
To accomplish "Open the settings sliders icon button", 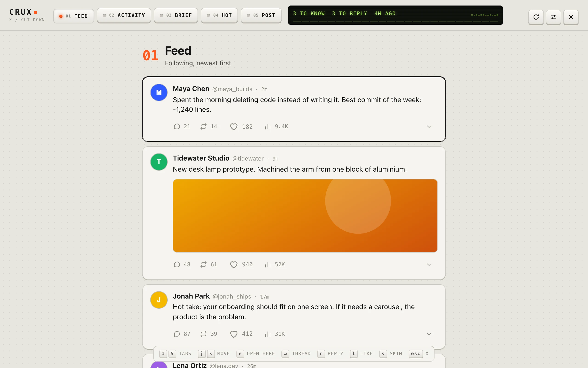I will [553, 17].
